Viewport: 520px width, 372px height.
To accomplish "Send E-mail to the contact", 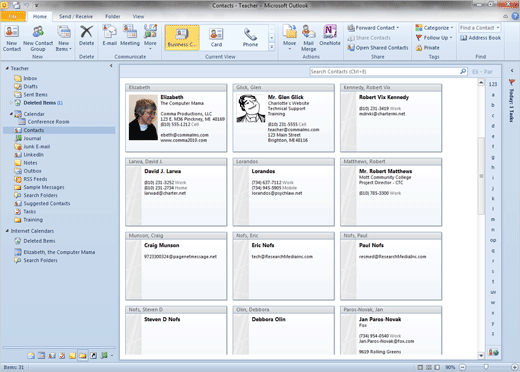I will pos(109,36).
